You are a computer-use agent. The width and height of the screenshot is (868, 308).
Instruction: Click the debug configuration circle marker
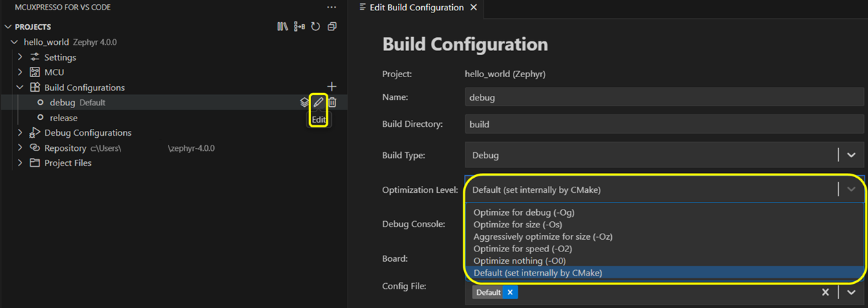click(x=41, y=103)
